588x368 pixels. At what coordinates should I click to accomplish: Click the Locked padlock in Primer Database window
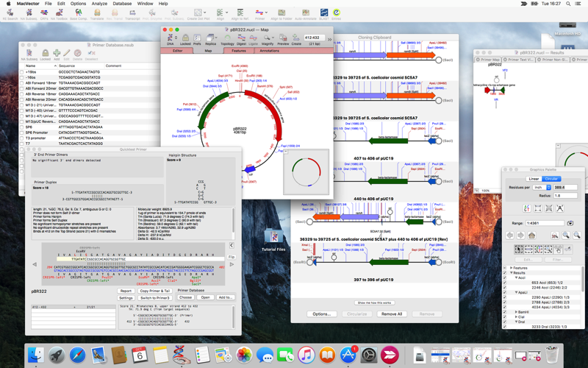tap(45, 53)
